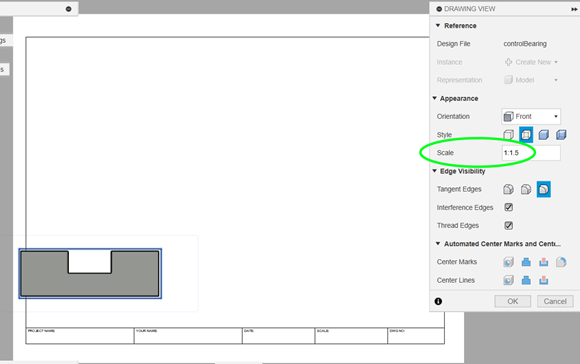The width and height of the screenshot is (580, 364).
Task: Click the Cancel button
Action: tap(555, 301)
